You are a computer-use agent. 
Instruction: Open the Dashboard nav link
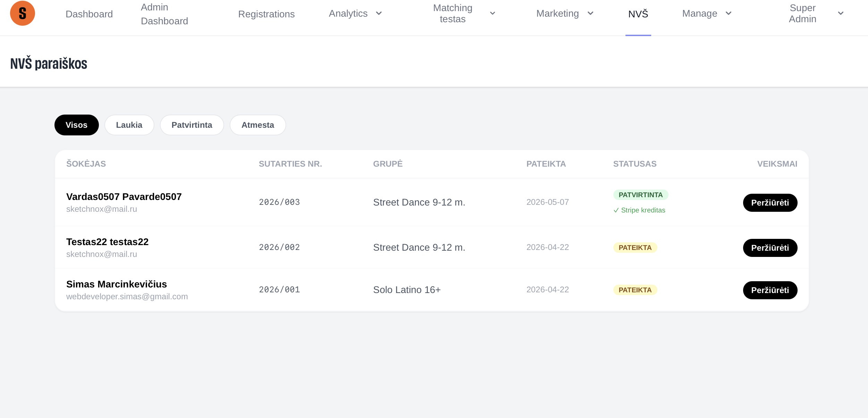point(89,14)
